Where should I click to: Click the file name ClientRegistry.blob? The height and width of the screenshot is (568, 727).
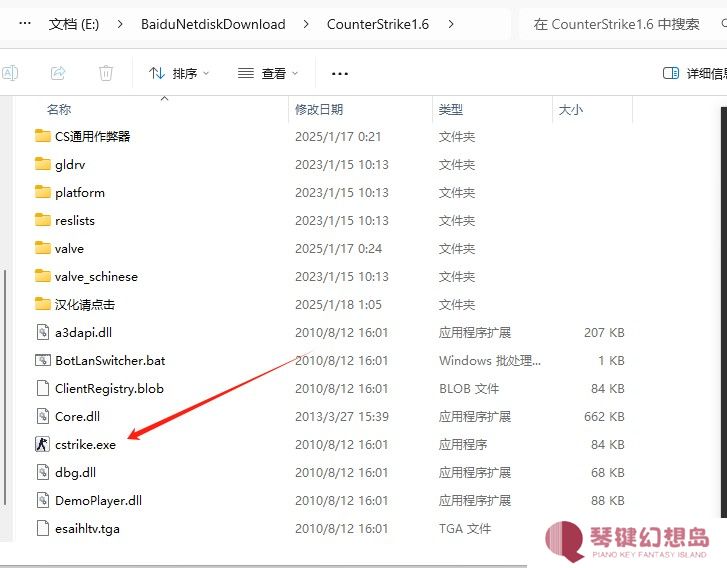(109, 389)
